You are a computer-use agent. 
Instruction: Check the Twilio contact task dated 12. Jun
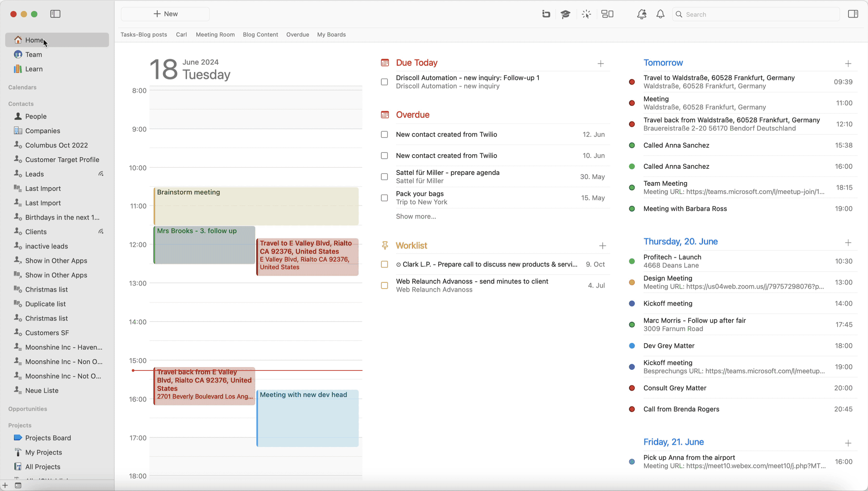tap(384, 135)
